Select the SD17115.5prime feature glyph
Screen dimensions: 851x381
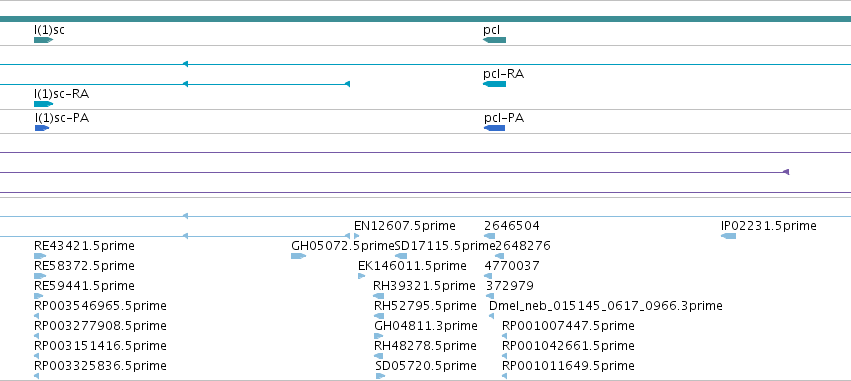pyautogui.click(x=401, y=256)
